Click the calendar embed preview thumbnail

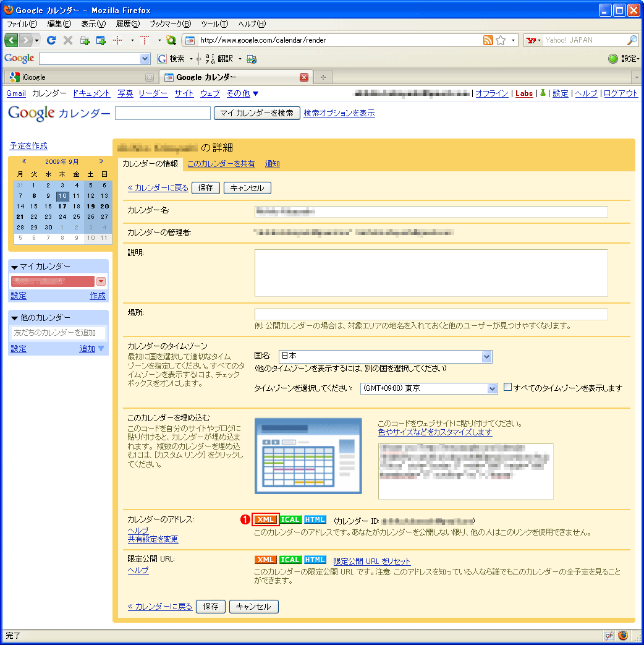(308, 456)
